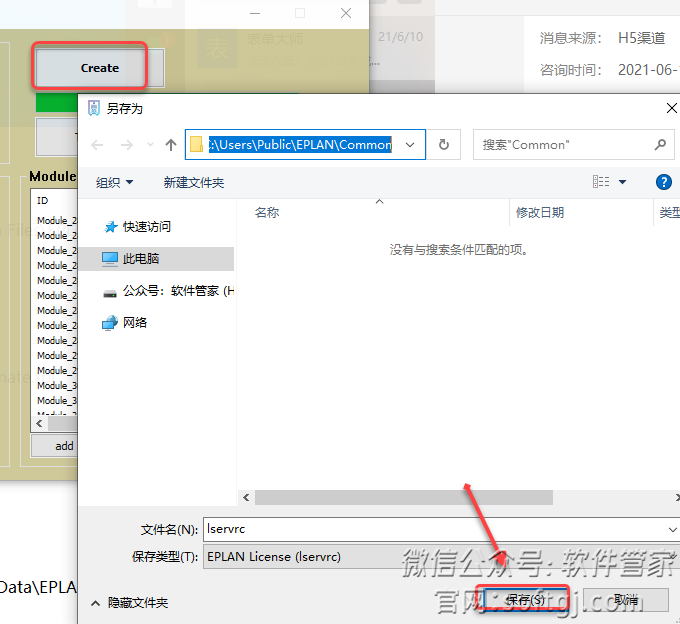This screenshot has width=680, height=624.
Task: Close the license generator window
Action: click(x=346, y=13)
